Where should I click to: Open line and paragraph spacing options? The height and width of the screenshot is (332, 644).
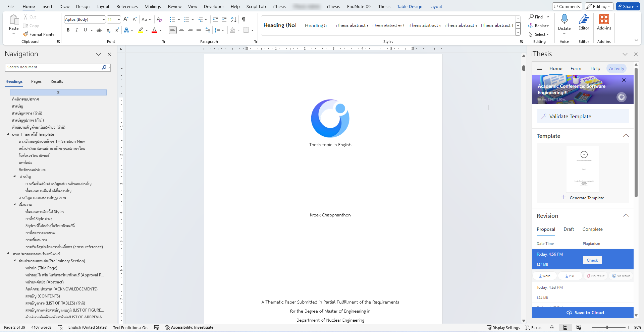click(219, 30)
